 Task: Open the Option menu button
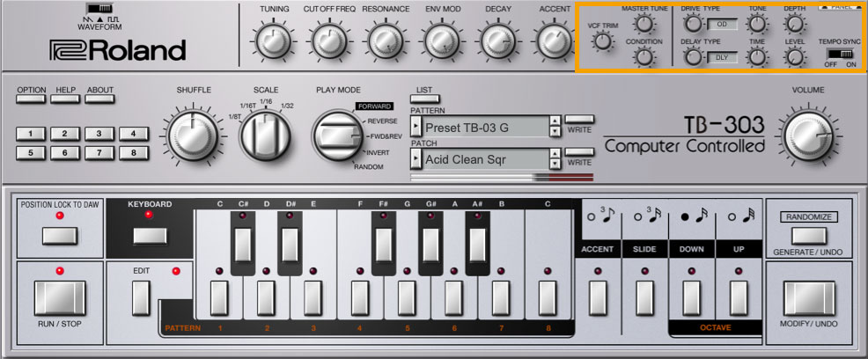coord(32,99)
